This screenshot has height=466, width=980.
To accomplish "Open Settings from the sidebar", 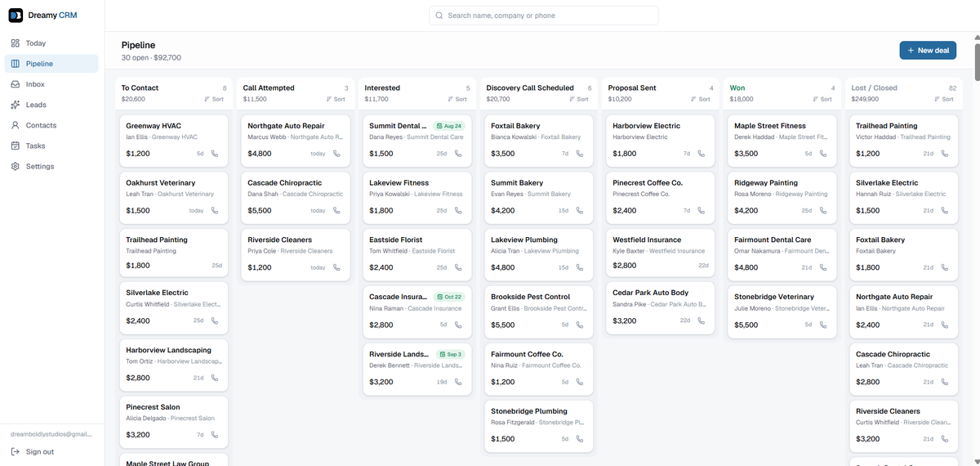I will point(52,166).
